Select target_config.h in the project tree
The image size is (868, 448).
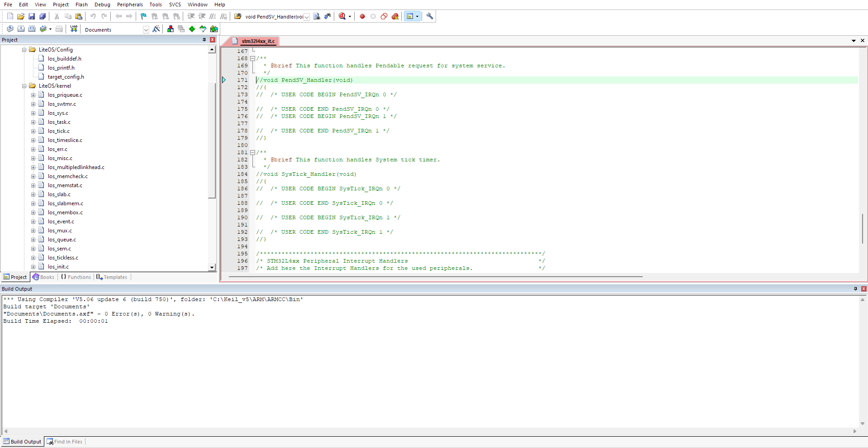(66, 77)
